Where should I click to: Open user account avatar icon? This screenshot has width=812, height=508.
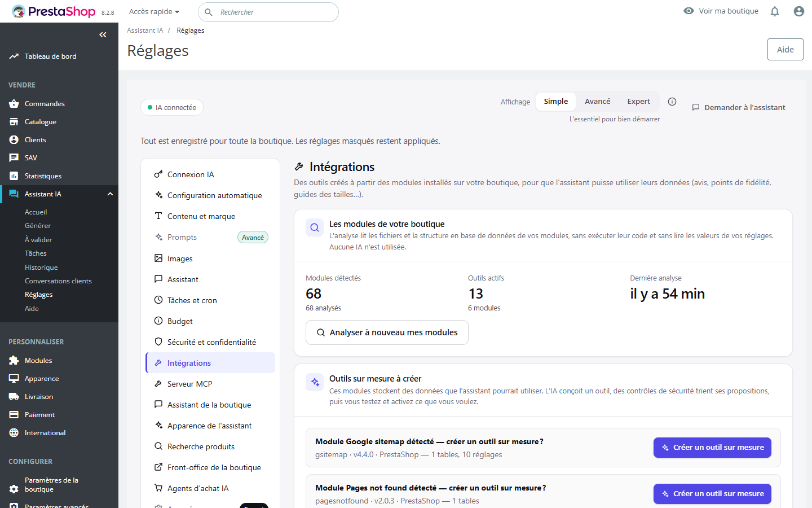click(799, 11)
